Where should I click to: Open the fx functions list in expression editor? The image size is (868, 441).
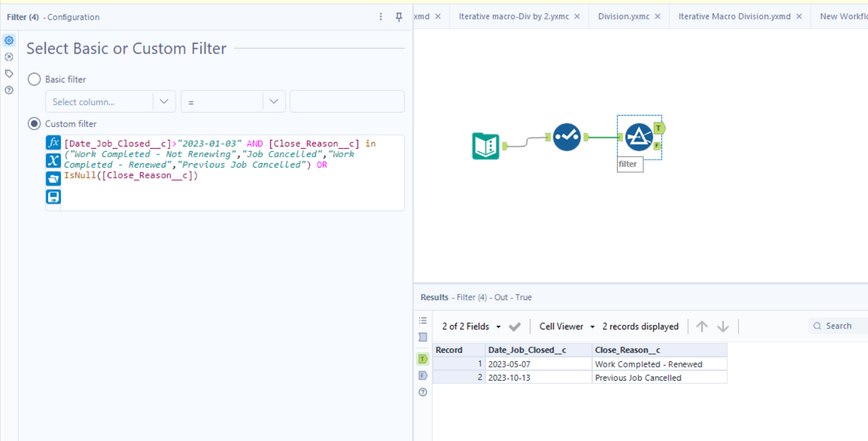(54, 143)
